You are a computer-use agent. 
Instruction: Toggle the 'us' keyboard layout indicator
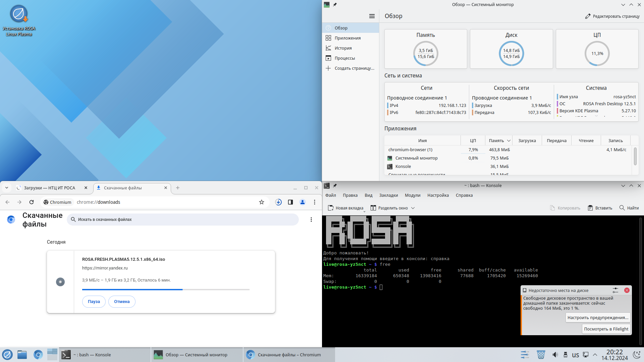576,355
